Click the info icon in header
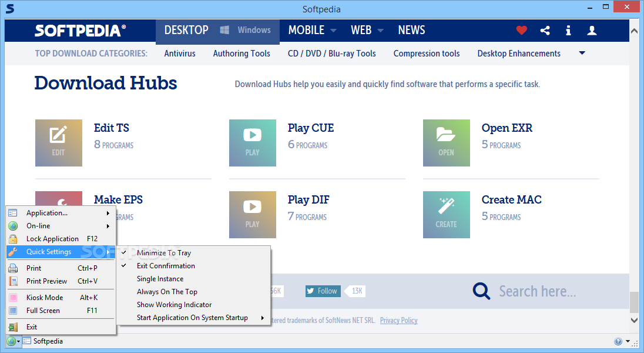644x353 pixels. coord(568,31)
